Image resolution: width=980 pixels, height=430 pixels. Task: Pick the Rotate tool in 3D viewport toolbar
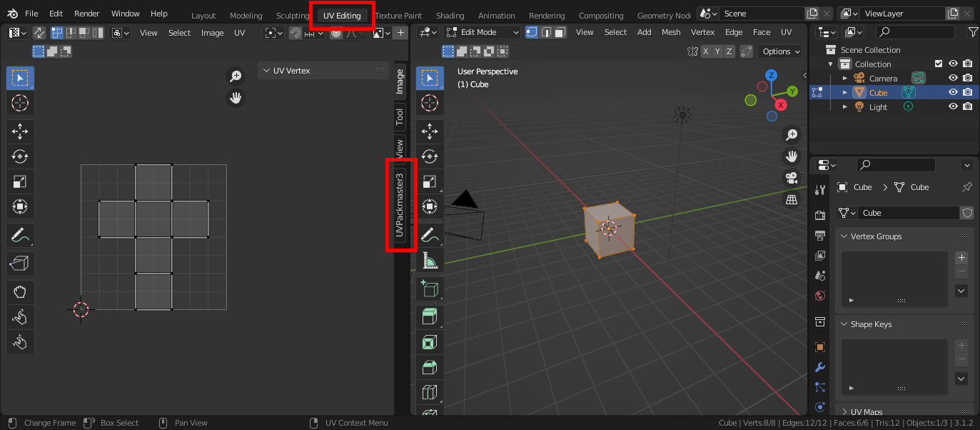pyautogui.click(x=430, y=156)
